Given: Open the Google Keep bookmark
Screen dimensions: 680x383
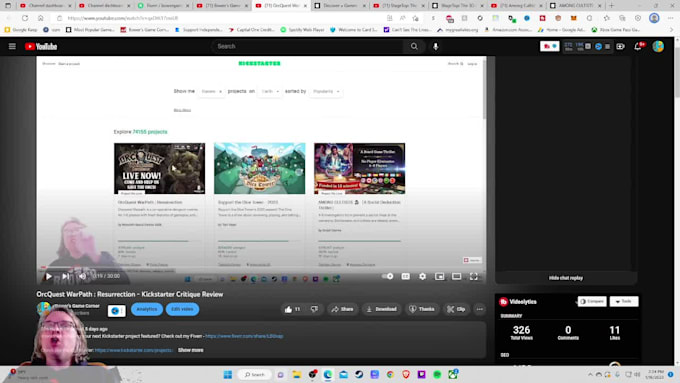Looking at the screenshot, I should [x=20, y=30].
